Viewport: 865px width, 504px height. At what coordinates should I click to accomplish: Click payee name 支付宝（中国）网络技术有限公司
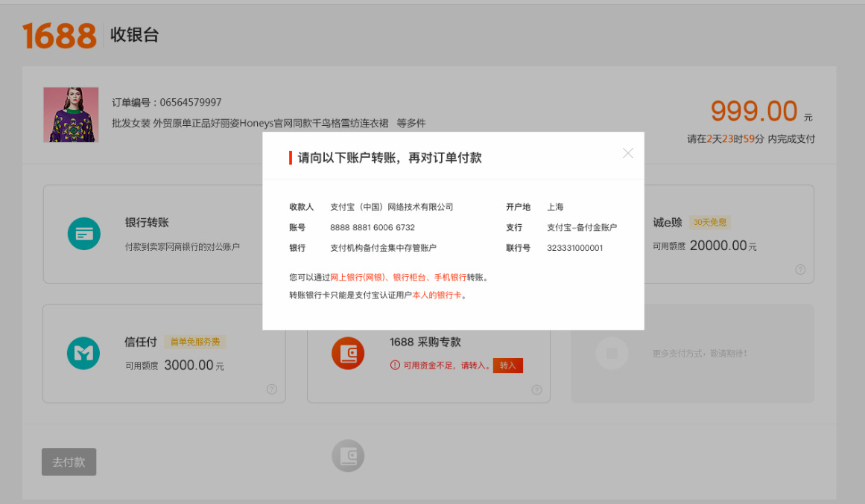pyautogui.click(x=392, y=207)
